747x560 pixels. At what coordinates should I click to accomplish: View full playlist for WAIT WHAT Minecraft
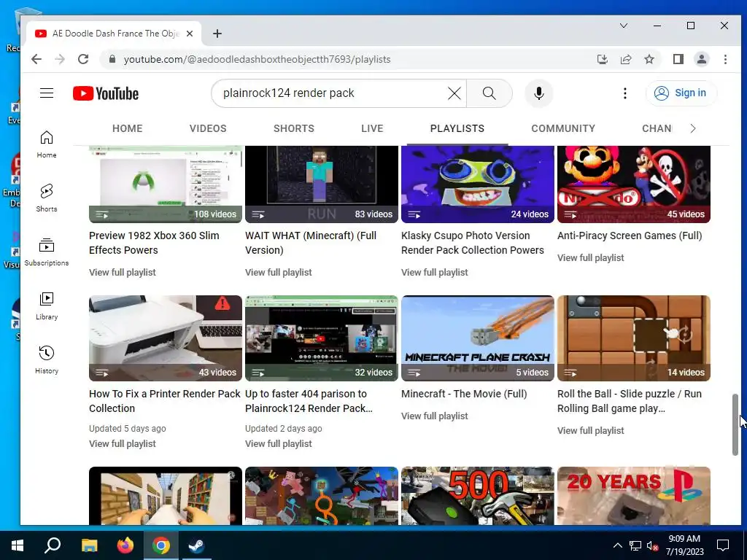pyautogui.click(x=278, y=273)
